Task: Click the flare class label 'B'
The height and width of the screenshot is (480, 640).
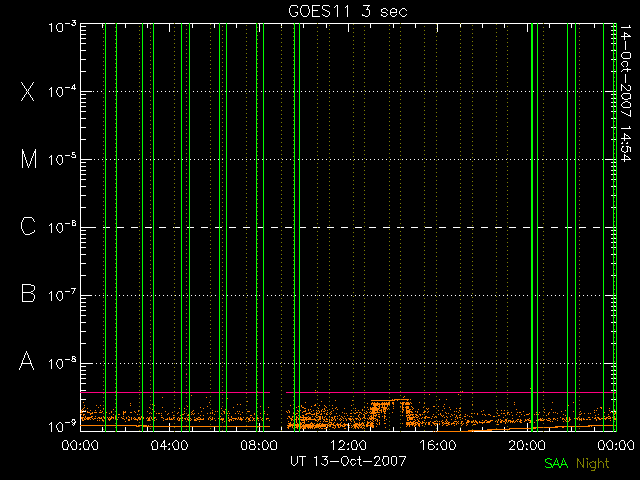Action: pyautogui.click(x=28, y=293)
